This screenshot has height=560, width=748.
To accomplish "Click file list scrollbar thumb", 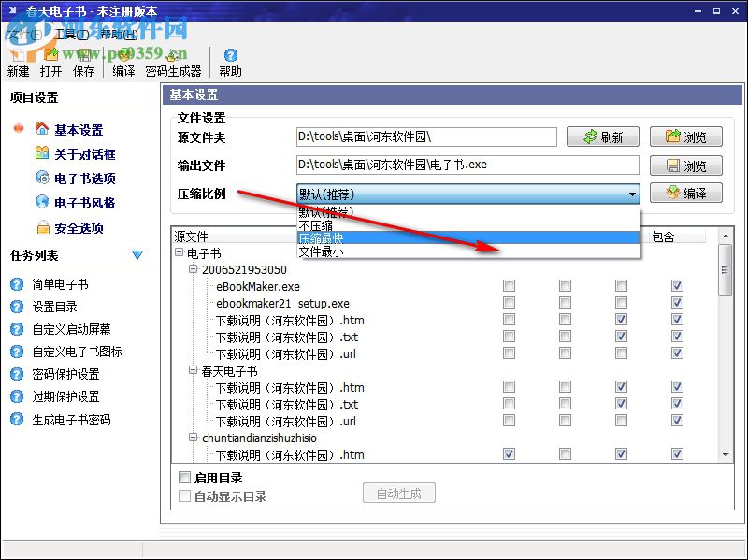I will point(726,270).
